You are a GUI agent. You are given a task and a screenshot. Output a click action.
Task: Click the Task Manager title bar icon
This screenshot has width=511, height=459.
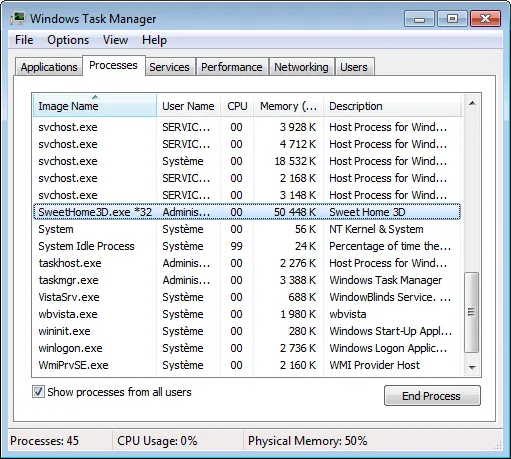click(18, 18)
